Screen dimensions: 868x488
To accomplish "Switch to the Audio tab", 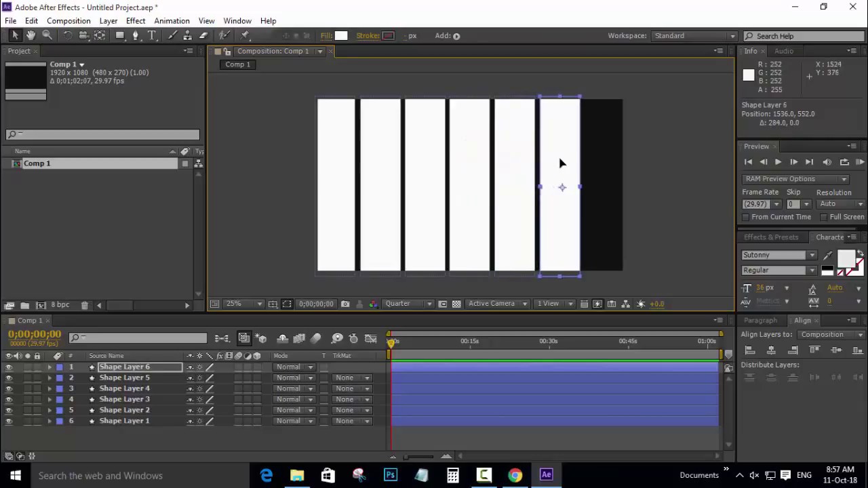I will click(783, 52).
